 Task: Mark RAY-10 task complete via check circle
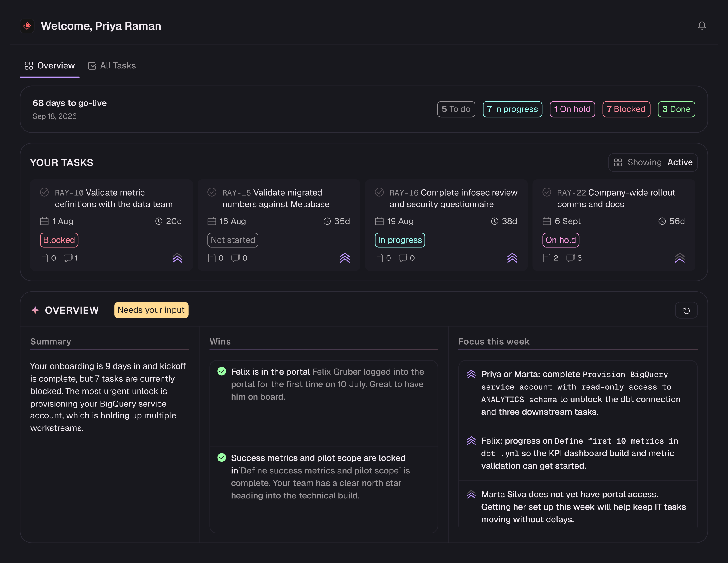click(x=44, y=192)
